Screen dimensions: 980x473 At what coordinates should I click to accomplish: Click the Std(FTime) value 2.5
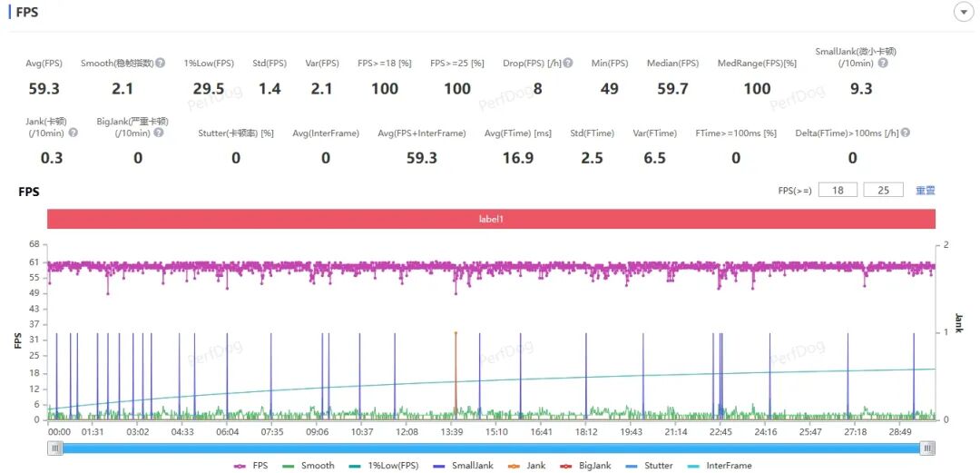point(592,158)
